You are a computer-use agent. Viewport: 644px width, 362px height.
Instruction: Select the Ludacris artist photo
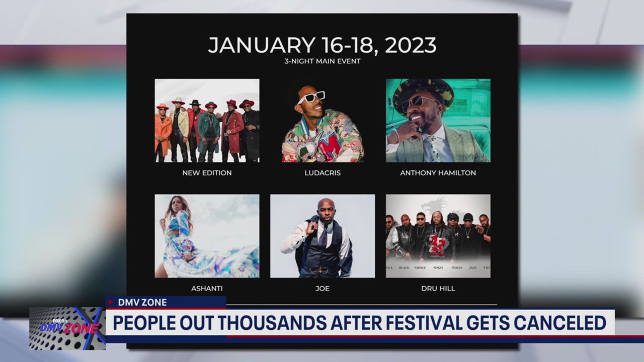(323, 120)
